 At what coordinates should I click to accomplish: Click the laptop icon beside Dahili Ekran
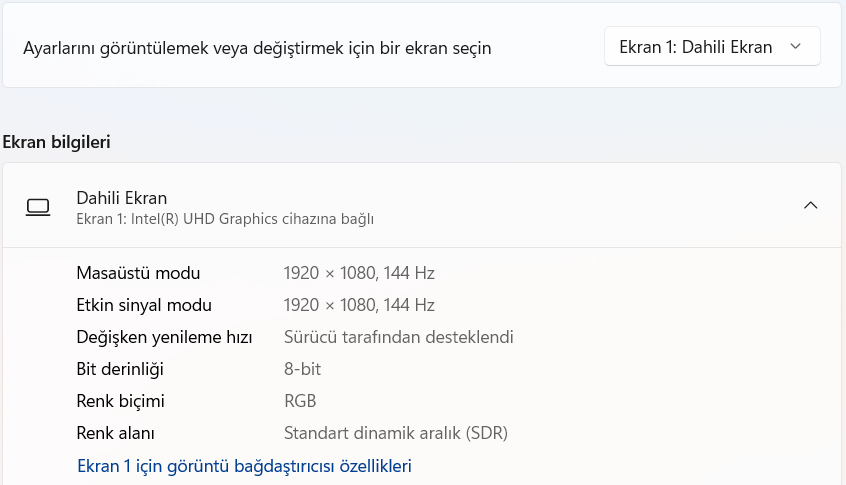coord(38,207)
